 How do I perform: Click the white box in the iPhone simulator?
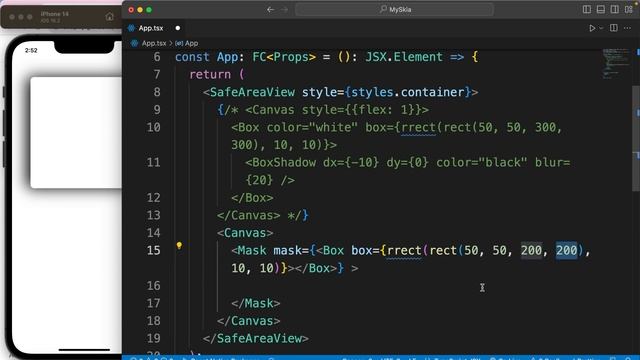click(x=76, y=133)
